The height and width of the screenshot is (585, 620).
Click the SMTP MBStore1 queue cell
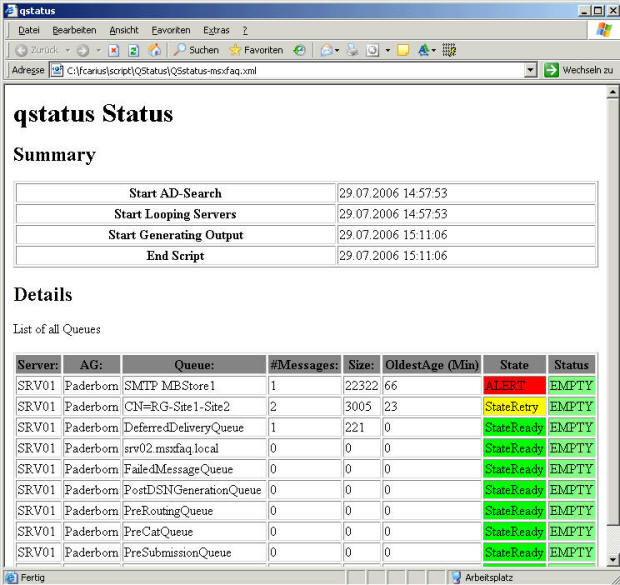[194, 386]
